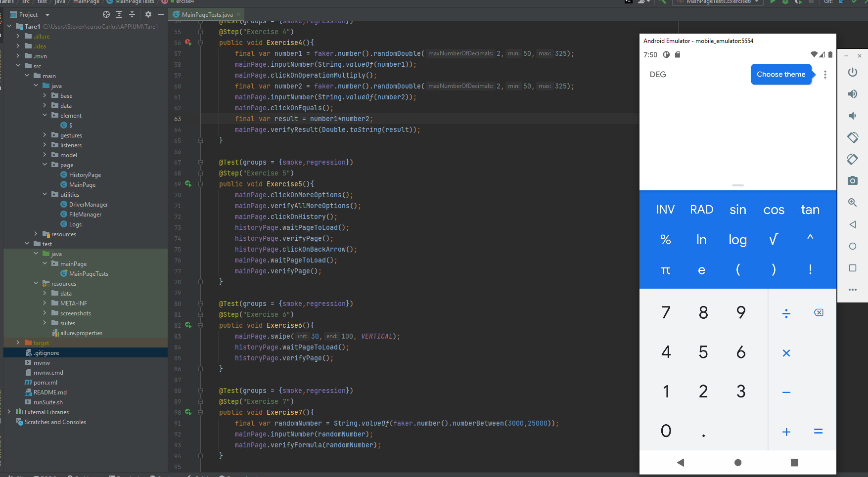868x477 pixels.
Task: Start debugging with the green bug icon
Action: pos(785,2)
